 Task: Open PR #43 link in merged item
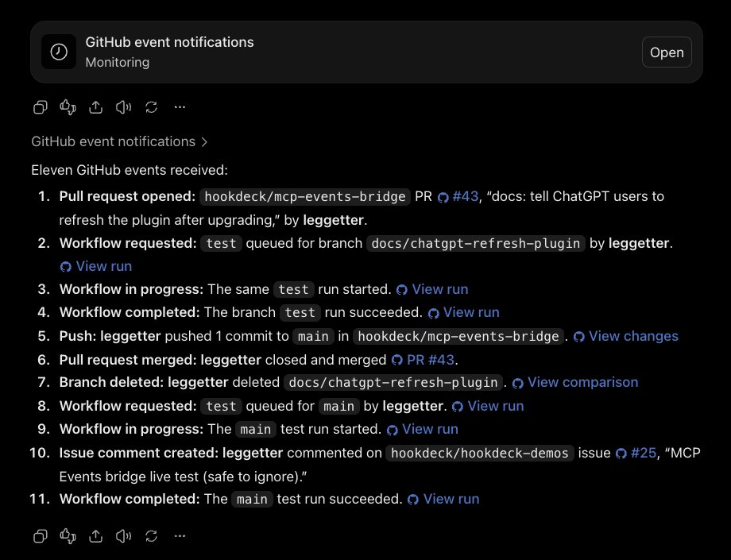[x=423, y=360]
